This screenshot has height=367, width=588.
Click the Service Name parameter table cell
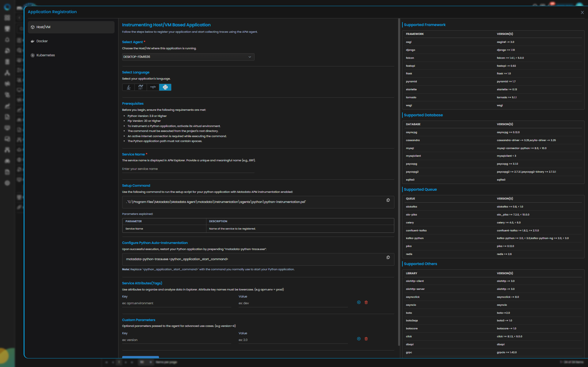click(164, 229)
